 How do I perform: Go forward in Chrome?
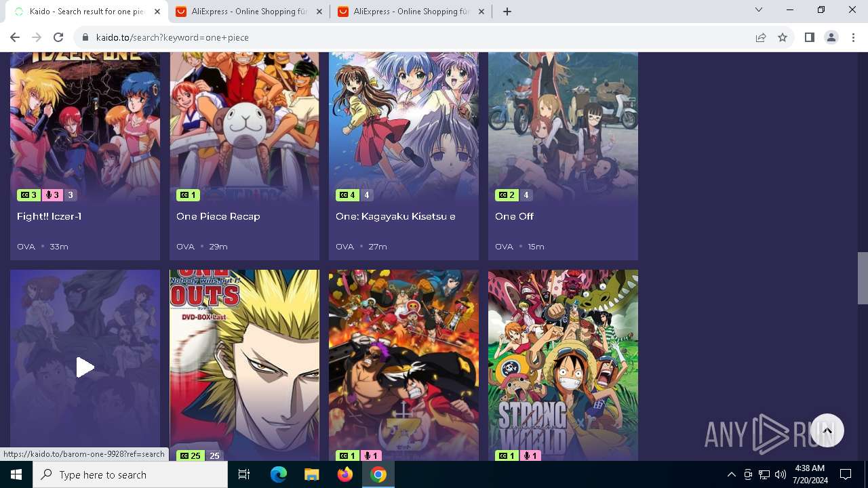[37, 37]
